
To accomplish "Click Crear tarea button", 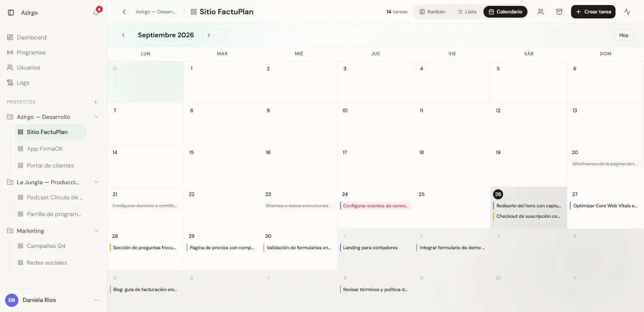I will (x=593, y=12).
